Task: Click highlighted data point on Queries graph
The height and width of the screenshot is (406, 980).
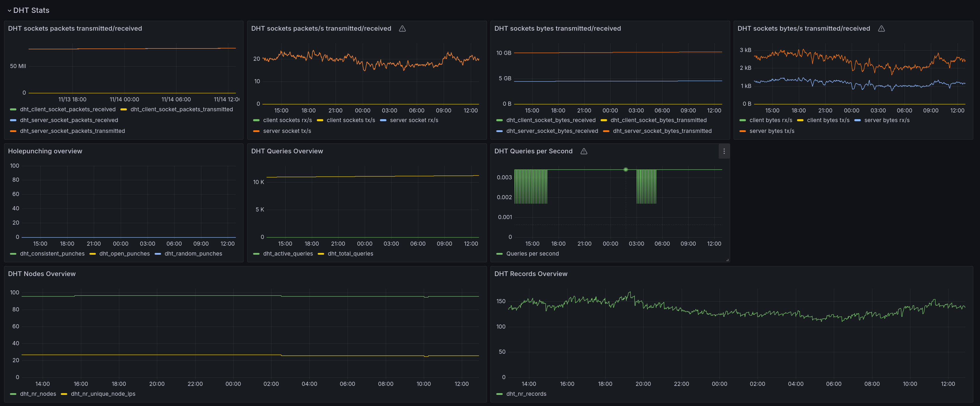Action: tap(625, 169)
